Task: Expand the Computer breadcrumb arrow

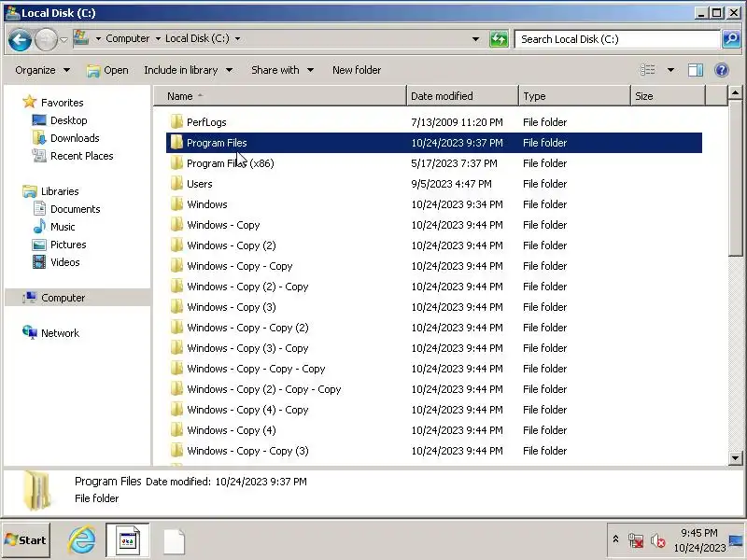Action: [158, 38]
